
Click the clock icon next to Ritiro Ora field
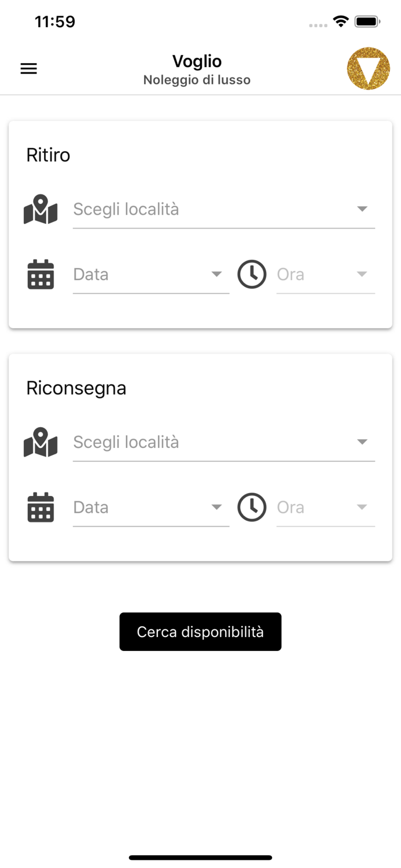(x=252, y=274)
